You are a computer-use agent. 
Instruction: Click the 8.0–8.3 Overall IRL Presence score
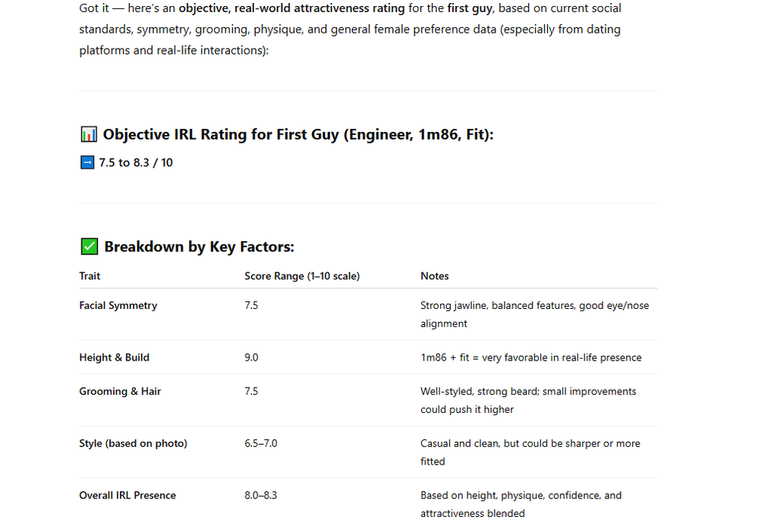[x=261, y=496]
